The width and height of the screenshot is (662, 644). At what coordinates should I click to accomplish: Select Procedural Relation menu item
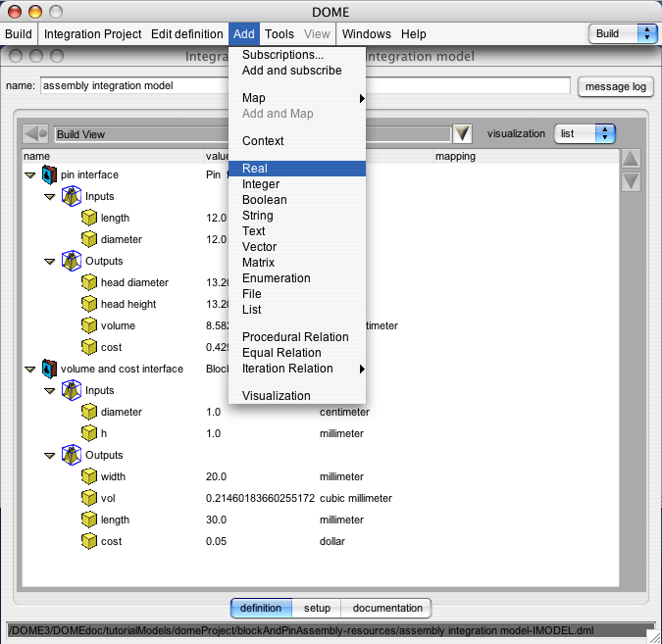click(x=297, y=337)
